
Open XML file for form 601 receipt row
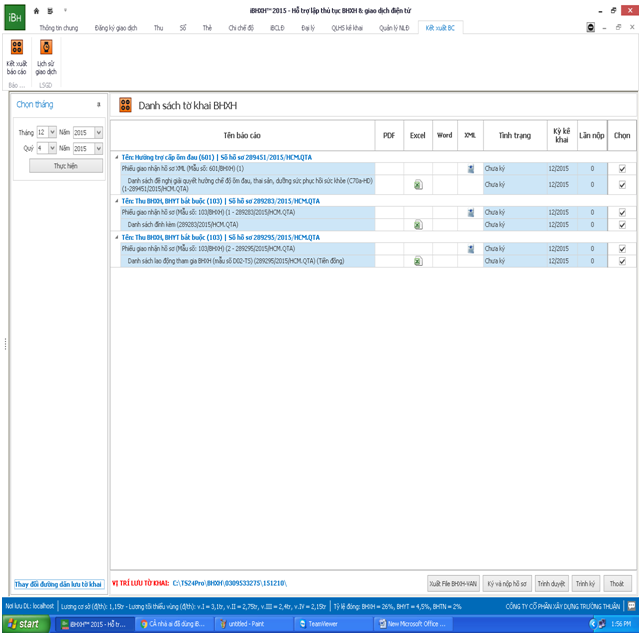click(x=470, y=169)
